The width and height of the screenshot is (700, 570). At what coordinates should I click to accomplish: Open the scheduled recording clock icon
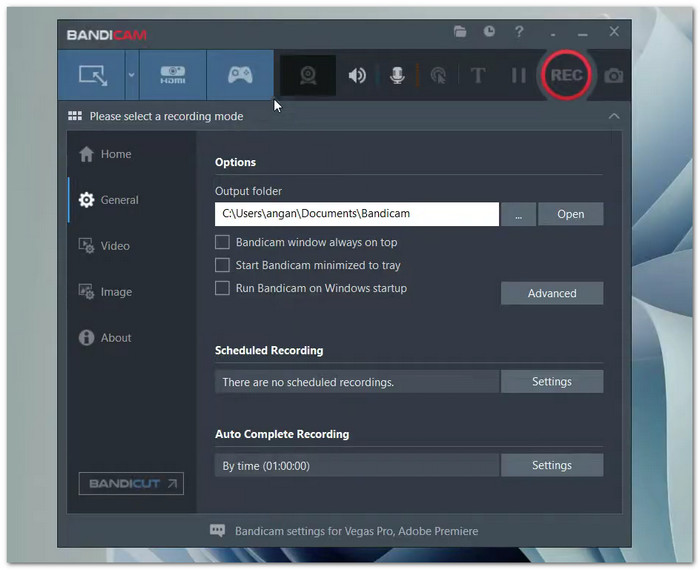[489, 31]
